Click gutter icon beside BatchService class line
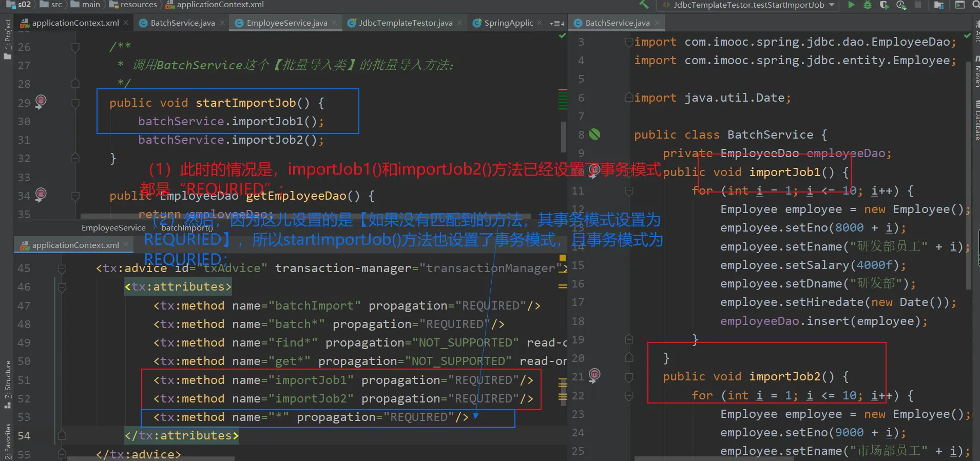 click(594, 135)
